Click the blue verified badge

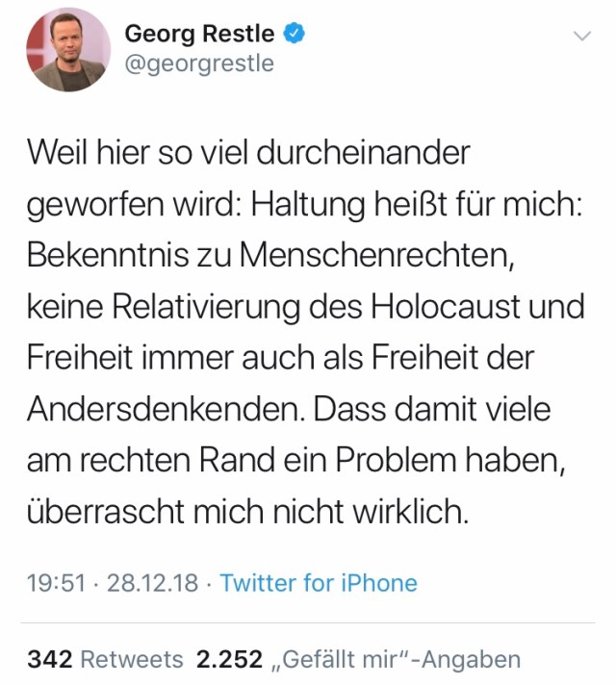pos(294,34)
